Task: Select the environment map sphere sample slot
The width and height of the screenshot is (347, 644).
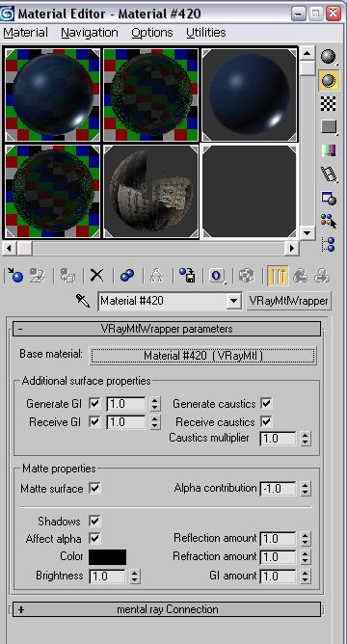Action: coord(151,192)
